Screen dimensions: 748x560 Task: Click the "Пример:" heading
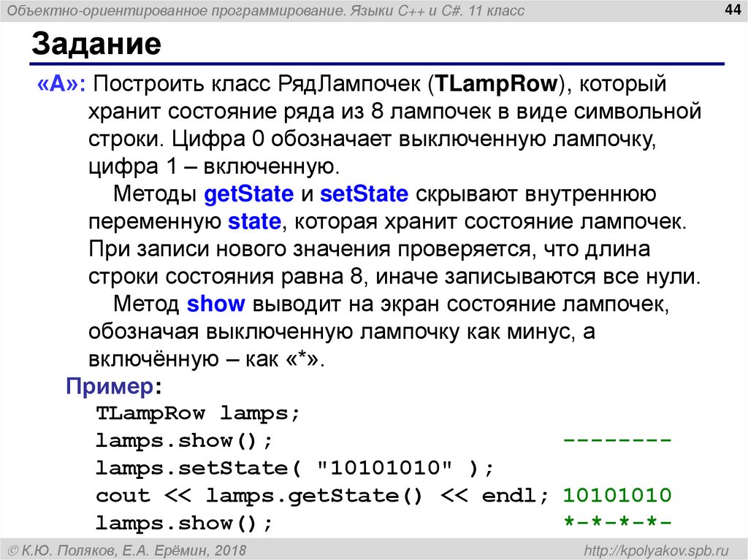114,386
